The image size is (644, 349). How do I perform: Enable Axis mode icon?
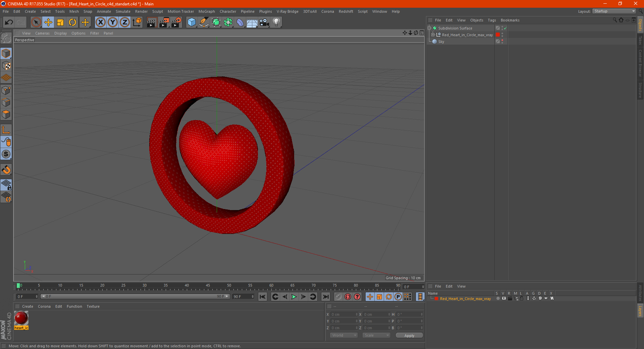click(x=6, y=130)
